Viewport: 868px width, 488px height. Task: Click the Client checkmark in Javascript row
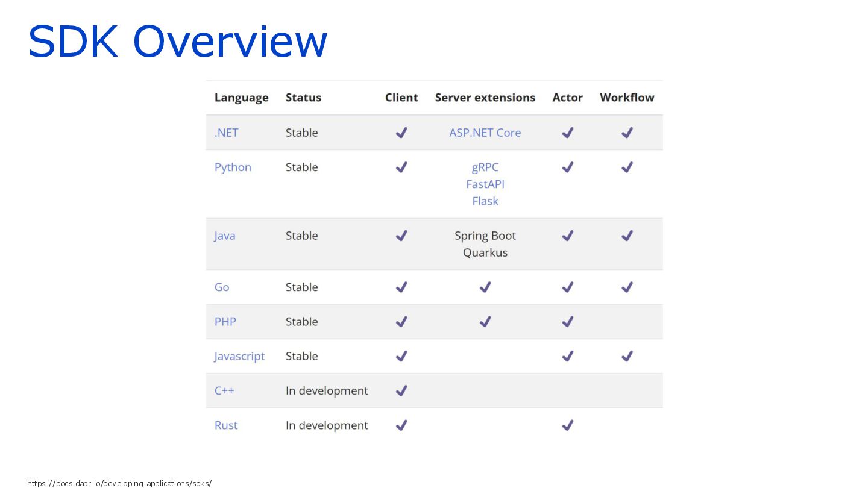[401, 356]
